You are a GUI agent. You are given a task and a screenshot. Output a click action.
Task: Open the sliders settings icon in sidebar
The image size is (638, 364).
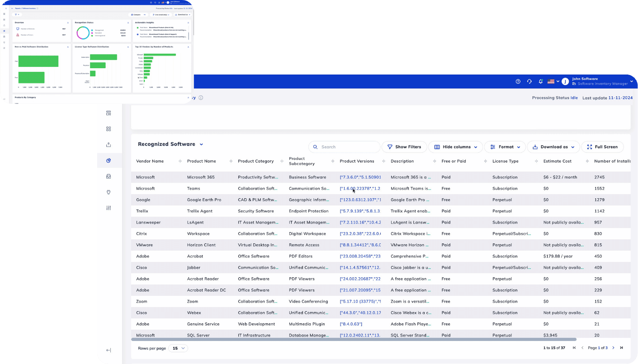(109, 208)
